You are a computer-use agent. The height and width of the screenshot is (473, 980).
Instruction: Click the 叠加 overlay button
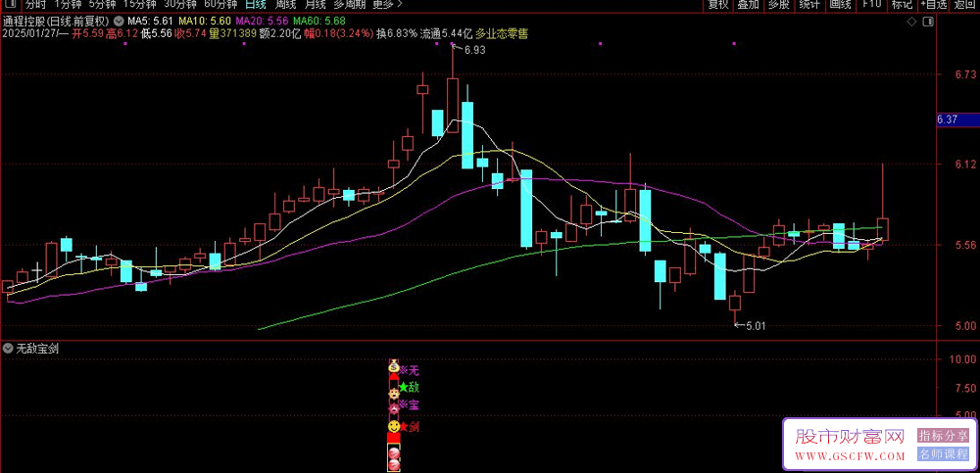[748, 4]
